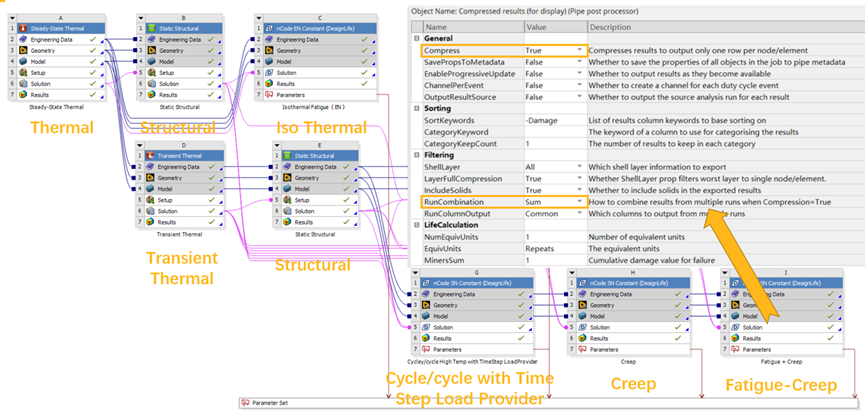Click the Solution cell icon in system C
Viewport: 865px width, 414px height.
point(269,73)
